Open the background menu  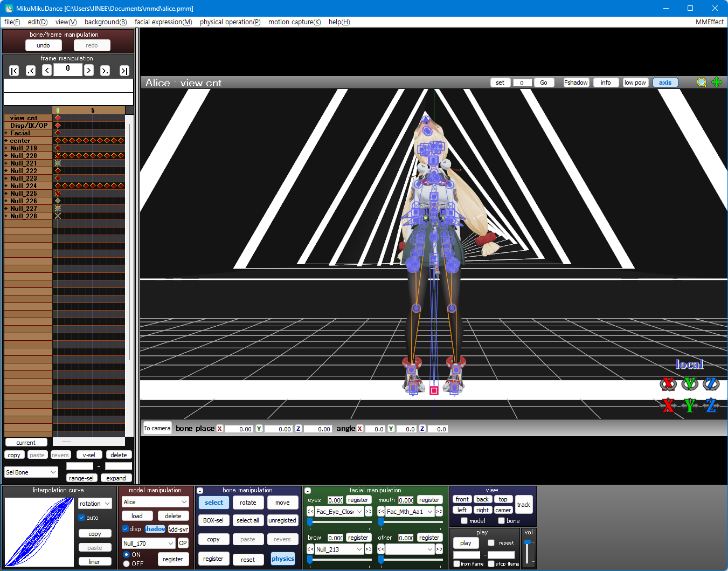[106, 22]
